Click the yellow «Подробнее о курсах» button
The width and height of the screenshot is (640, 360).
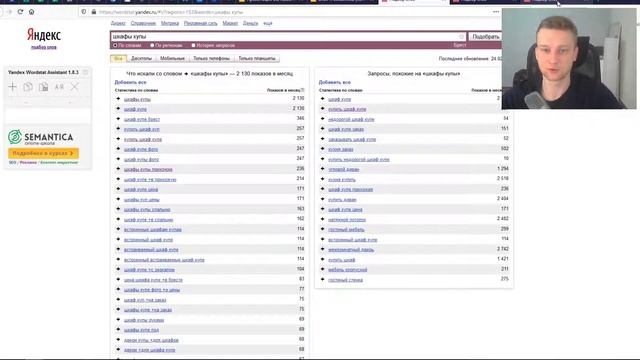pos(43,153)
